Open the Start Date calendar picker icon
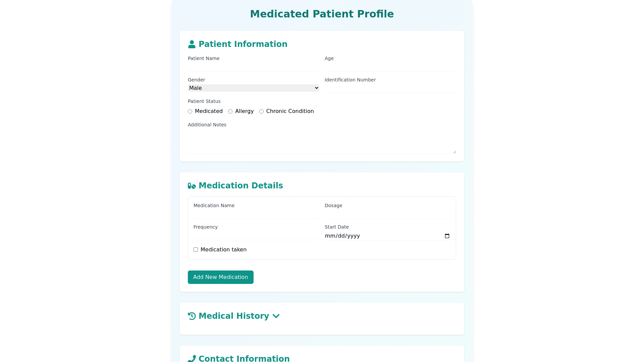The width and height of the screenshot is (644, 362). [x=447, y=236]
